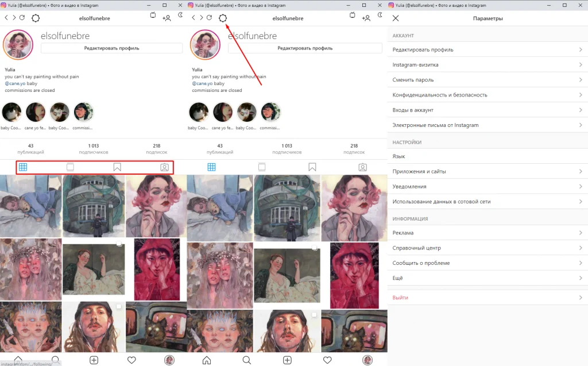Go forward in the left window

tap(14, 18)
